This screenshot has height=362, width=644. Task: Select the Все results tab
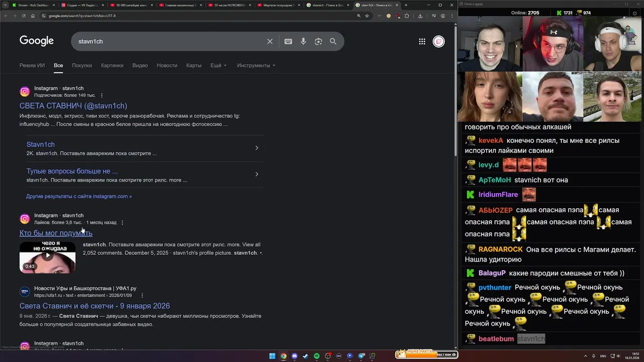pyautogui.click(x=58, y=65)
